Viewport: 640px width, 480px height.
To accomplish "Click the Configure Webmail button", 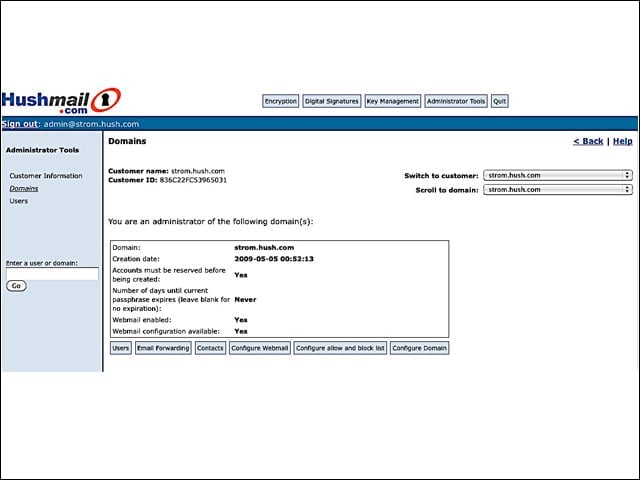I will pos(260,348).
